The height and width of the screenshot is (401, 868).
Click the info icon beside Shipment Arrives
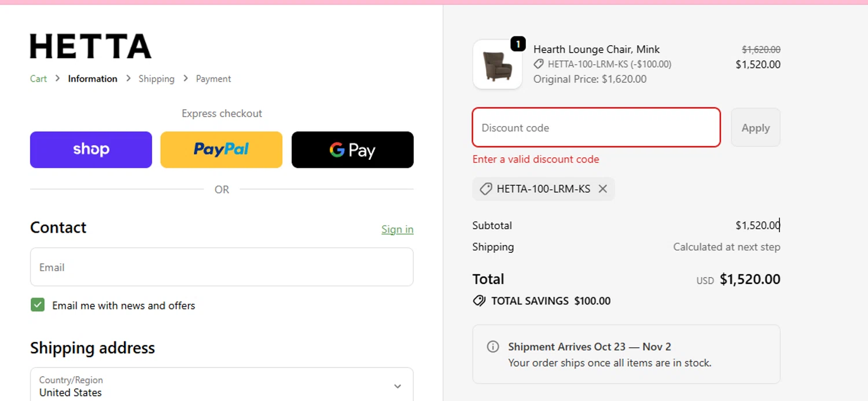tap(493, 347)
